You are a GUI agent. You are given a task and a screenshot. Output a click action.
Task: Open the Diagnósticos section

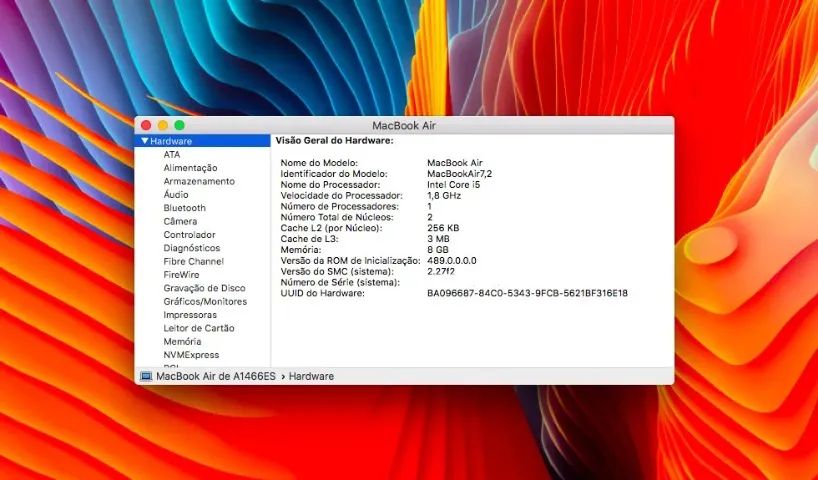click(191, 248)
